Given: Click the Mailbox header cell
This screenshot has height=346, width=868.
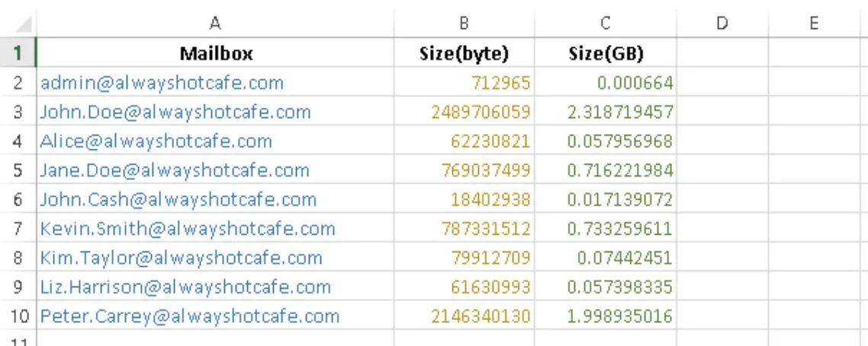Looking at the screenshot, I should coord(215,53).
